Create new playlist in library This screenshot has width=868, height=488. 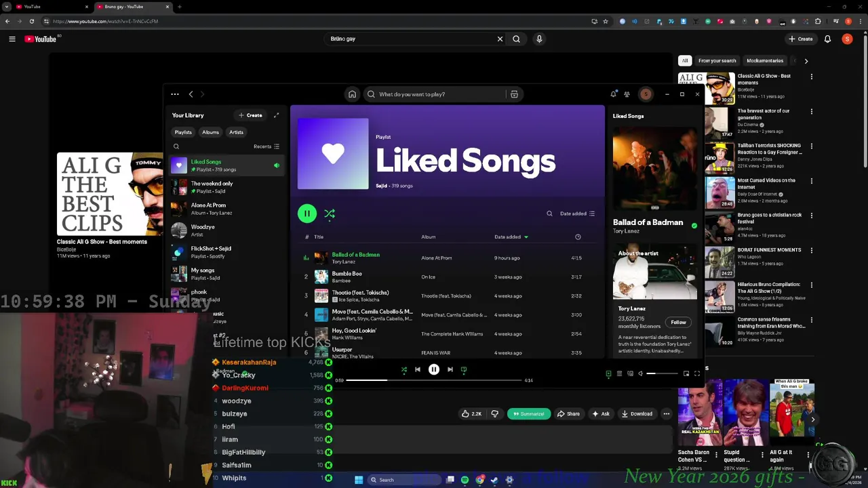click(250, 115)
